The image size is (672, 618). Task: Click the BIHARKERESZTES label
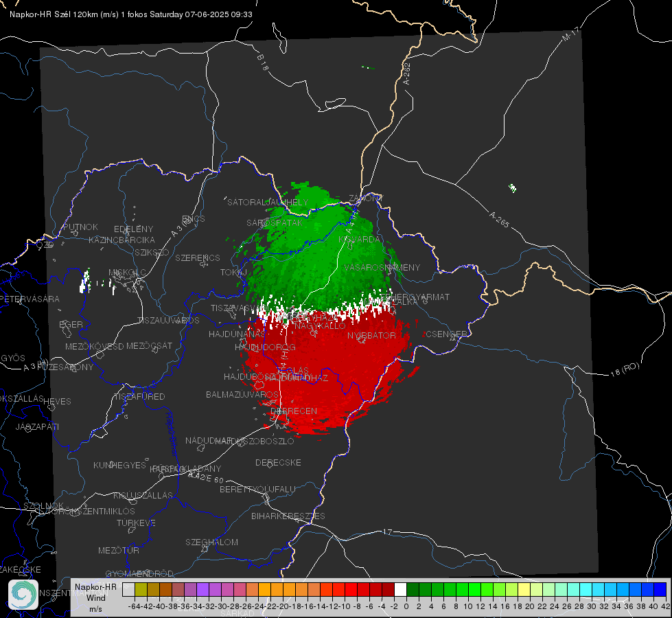[x=288, y=516]
